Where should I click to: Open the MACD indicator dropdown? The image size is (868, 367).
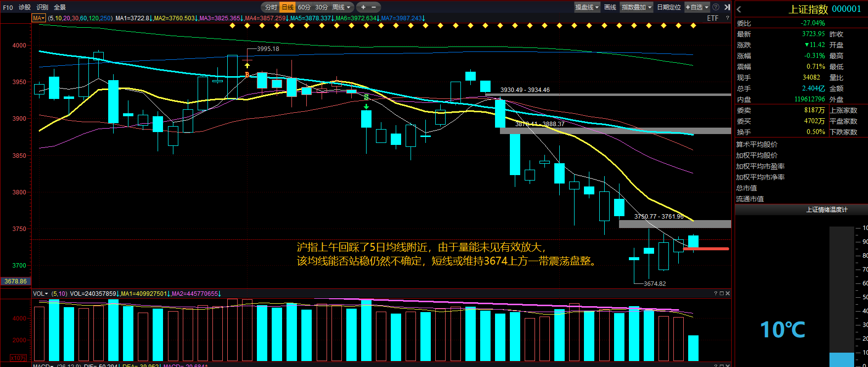43,366
